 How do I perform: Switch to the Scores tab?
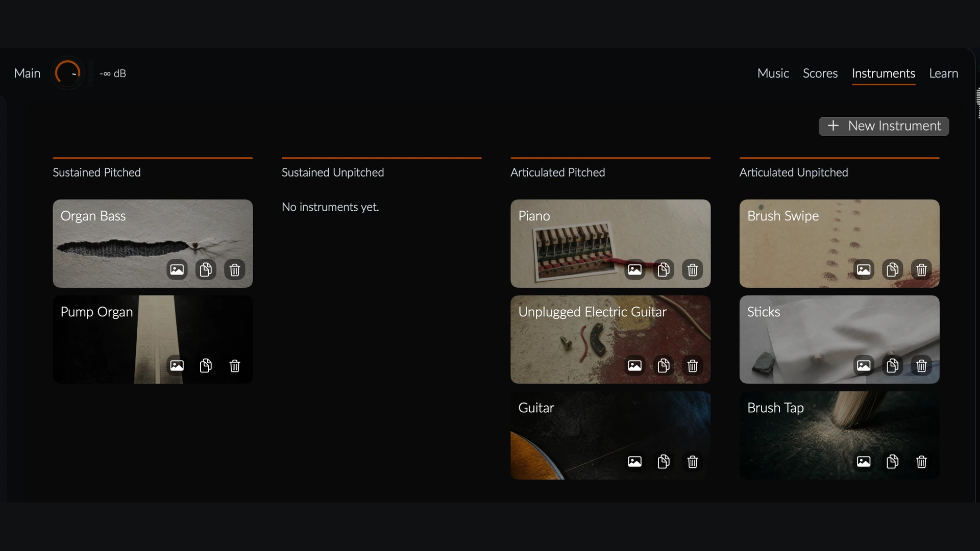click(x=820, y=73)
